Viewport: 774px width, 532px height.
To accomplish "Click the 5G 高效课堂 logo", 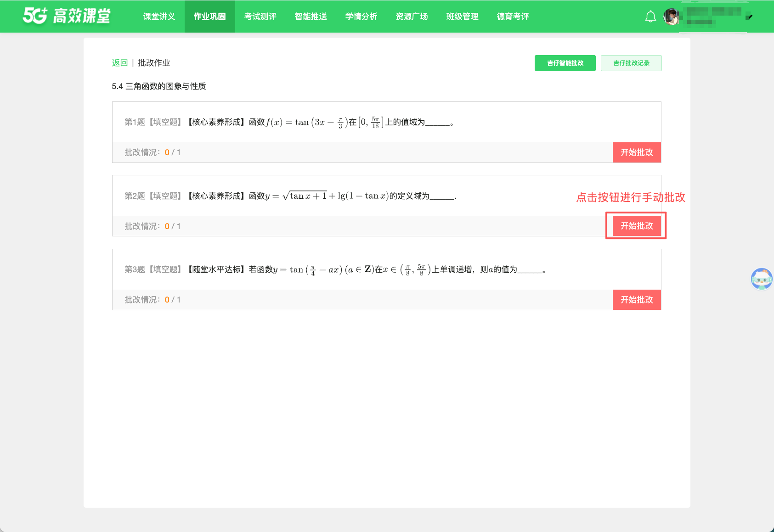I will [67, 16].
